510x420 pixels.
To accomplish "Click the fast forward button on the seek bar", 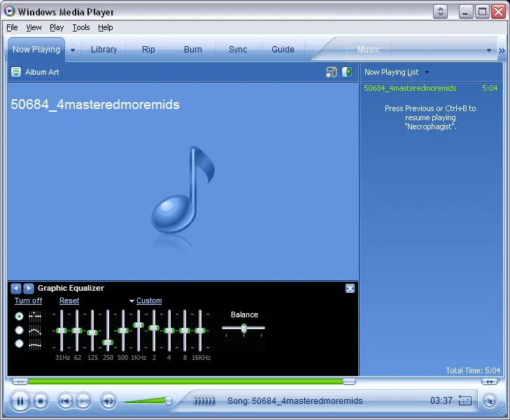I will tap(490, 382).
